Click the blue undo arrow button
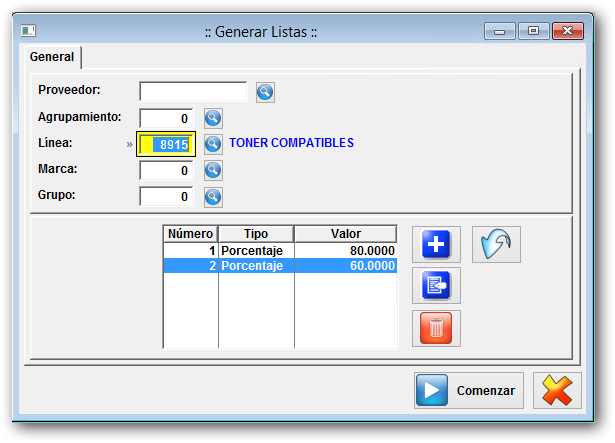 496,244
